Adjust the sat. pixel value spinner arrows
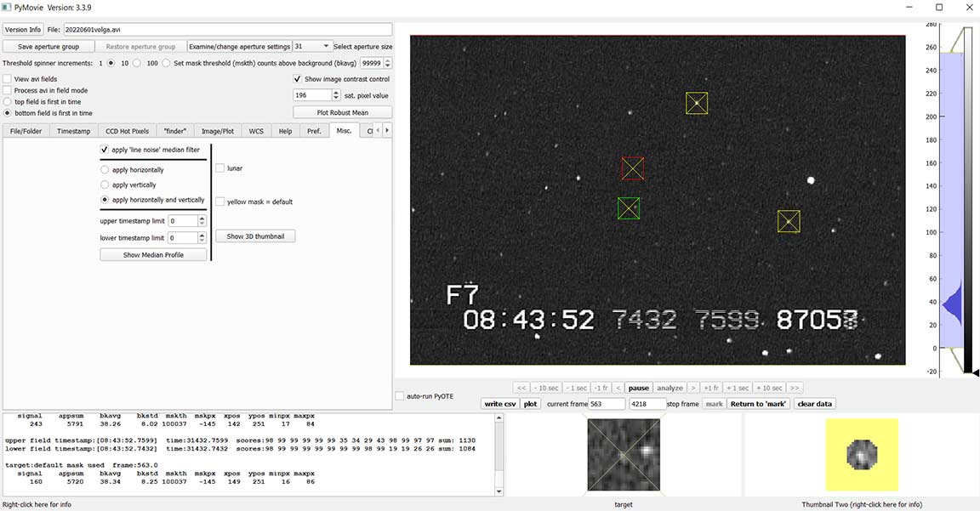This screenshot has height=511, width=980. point(336,95)
